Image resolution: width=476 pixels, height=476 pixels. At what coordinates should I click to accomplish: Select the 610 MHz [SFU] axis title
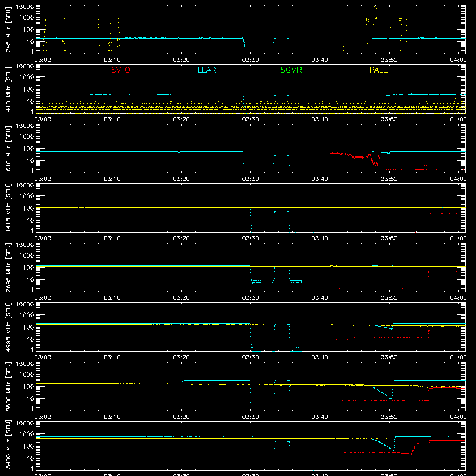pyautogui.click(x=8, y=149)
